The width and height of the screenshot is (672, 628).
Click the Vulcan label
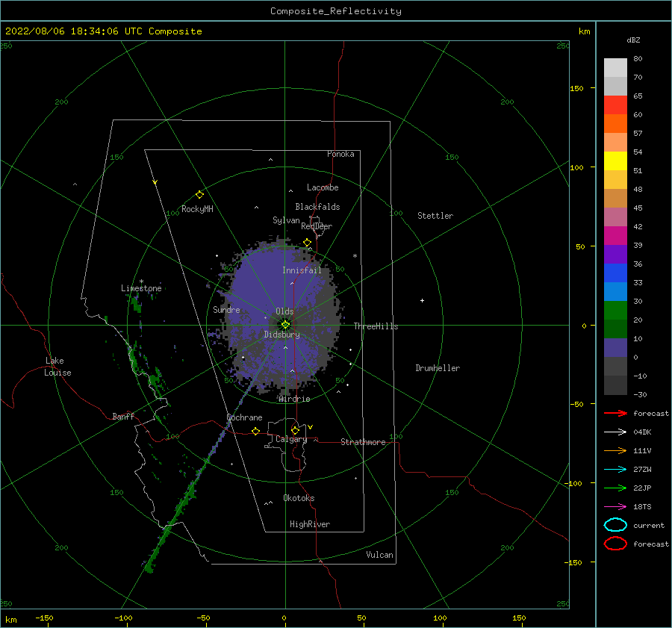point(380,555)
